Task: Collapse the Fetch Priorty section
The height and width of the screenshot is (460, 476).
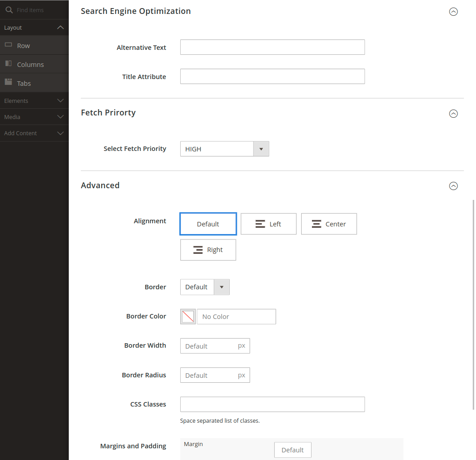Action: (x=453, y=114)
